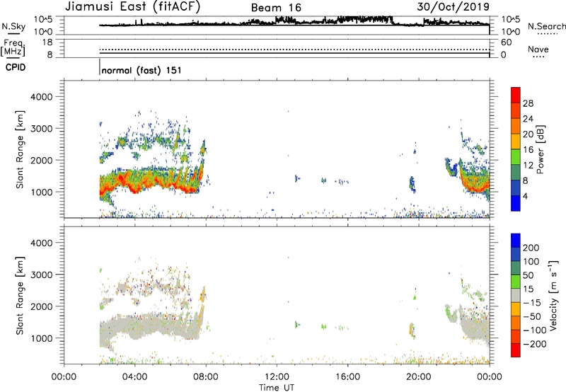Click the 'CPID' row label
The height and width of the screenshot is (392, 566).
(16, 67)
